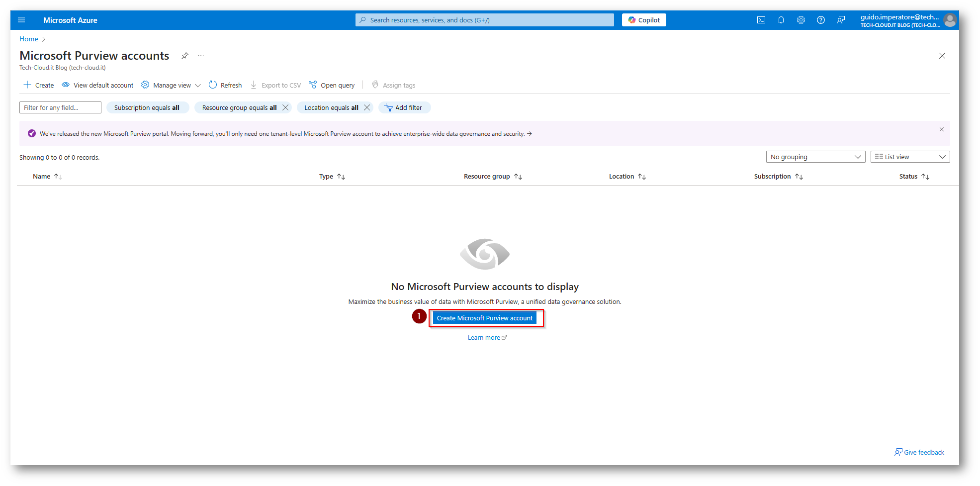Open the more options ellipsis beside title

pos(201,56)
